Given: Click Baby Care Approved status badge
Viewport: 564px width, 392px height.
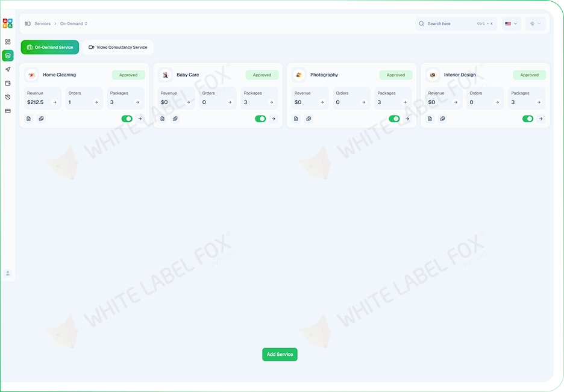Looking at the screenshot, I should click(x=262, y=75).
